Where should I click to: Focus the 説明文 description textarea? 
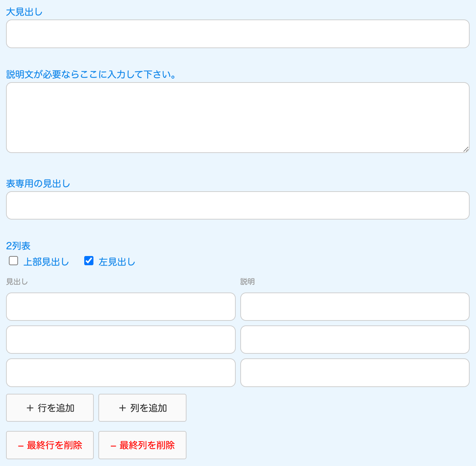click(238, 118)
